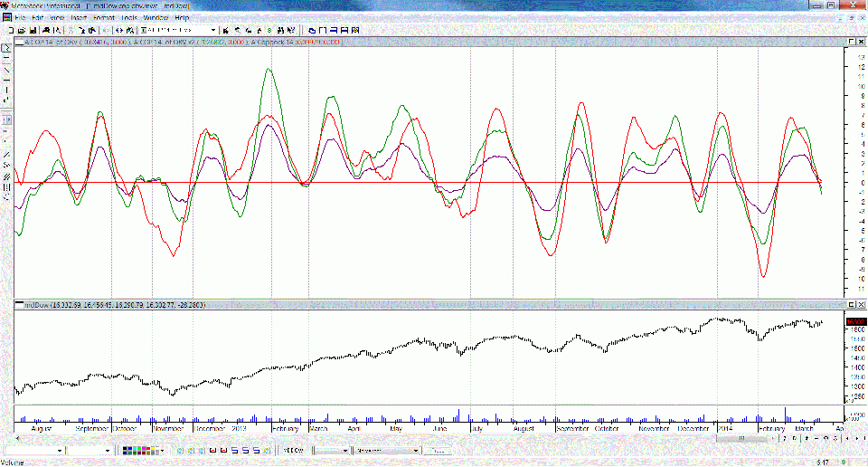The width and height of the screenshot is (868, 467).
Task: Select the pointer arrow tool in left toolbar
Action: 6,47
